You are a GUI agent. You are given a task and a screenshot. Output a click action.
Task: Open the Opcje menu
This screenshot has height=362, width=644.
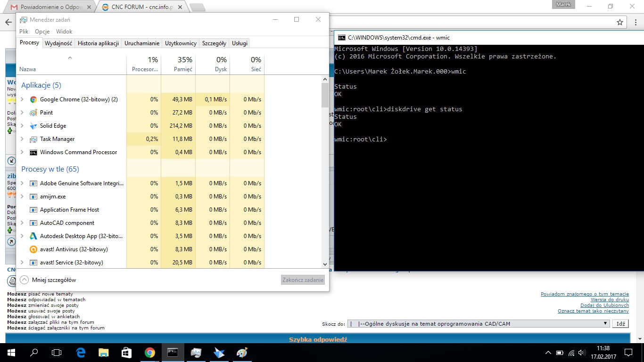coord(42,32)
